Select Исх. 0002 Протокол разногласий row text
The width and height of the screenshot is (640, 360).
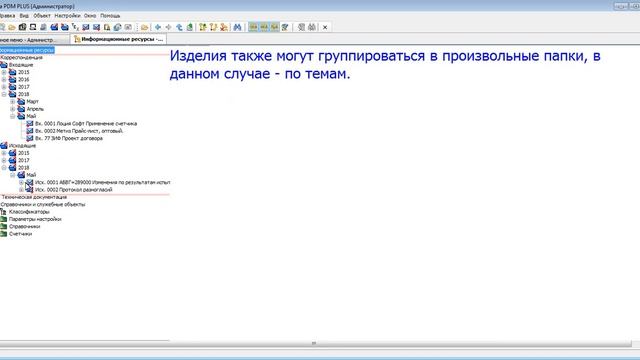click(x=73, y=190)
